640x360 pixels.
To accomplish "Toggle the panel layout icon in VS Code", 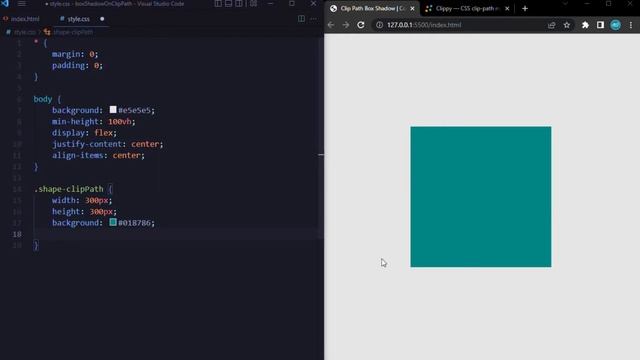I will [x=229, y=4].
